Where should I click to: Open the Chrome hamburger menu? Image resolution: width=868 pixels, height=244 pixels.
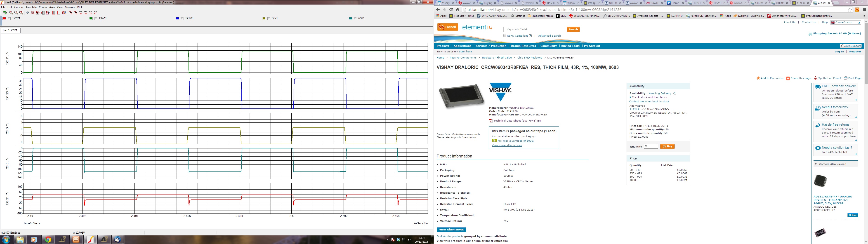pos(864,9)
